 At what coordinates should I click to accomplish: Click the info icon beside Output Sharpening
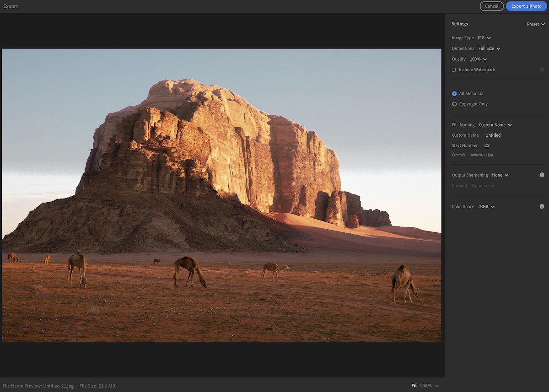click(542, 174)
